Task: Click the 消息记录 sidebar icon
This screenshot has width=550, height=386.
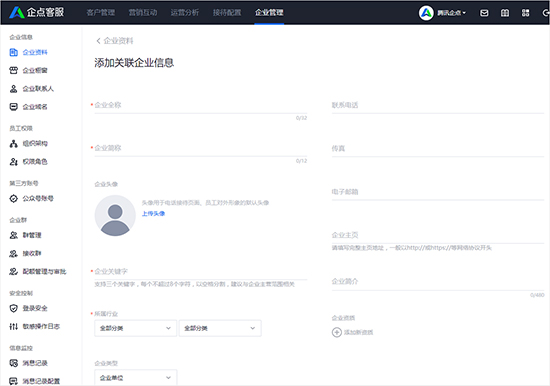Action: (13, 363)
